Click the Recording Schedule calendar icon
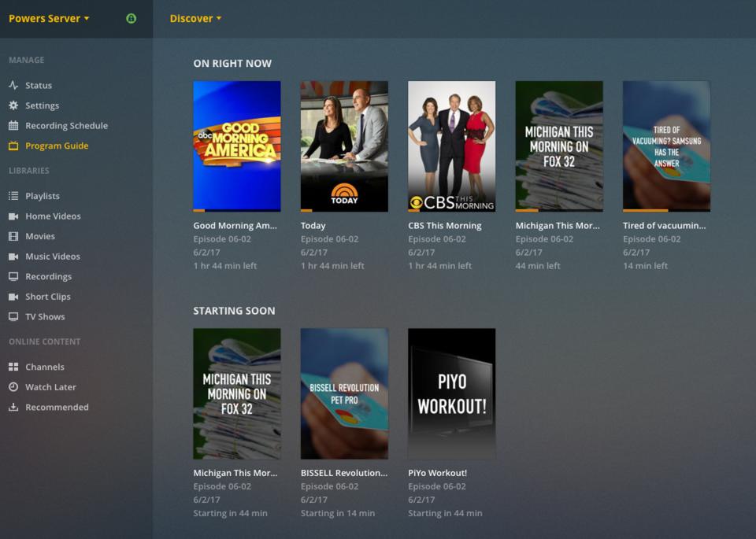This screenshot has width=756, height=539. tap(13, 126)
